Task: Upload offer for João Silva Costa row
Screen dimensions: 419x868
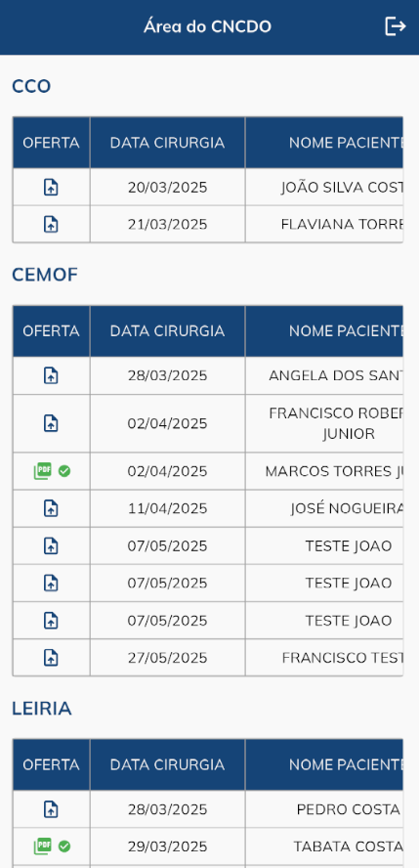Action: [x=51, y=187]
